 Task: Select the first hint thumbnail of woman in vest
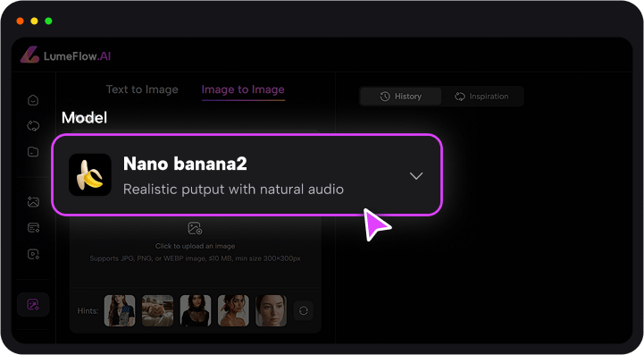pyautogui.click(x=120, y=310)
